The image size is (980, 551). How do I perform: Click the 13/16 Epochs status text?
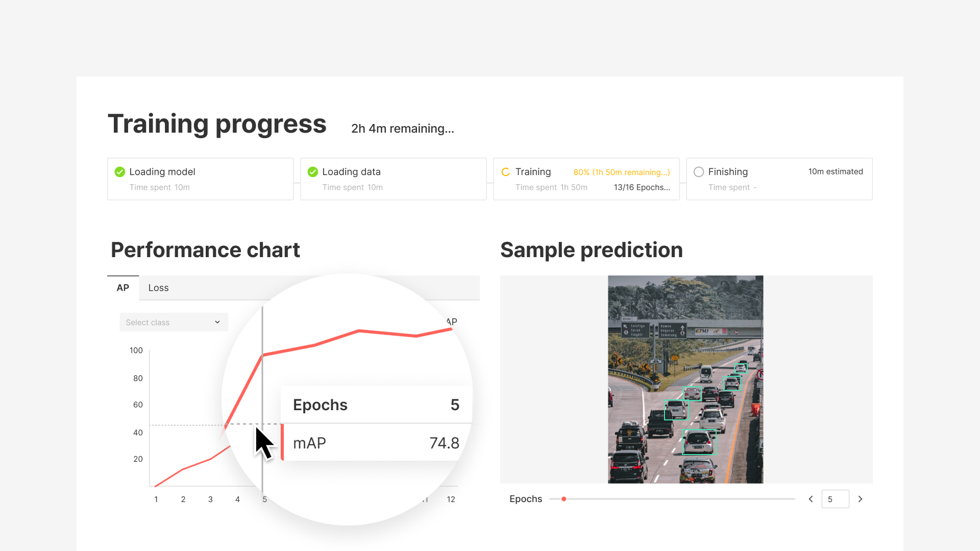point(642,187)
